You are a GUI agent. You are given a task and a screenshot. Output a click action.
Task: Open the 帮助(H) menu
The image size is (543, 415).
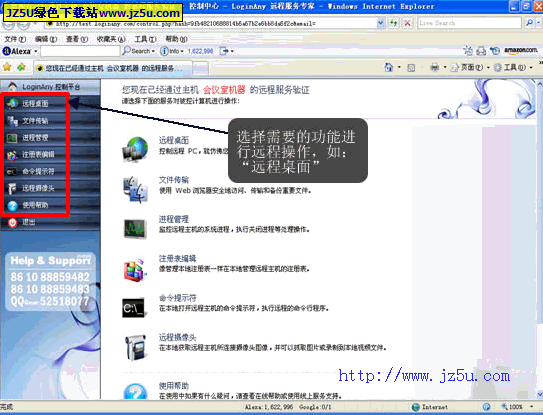[x=176, y=39]
